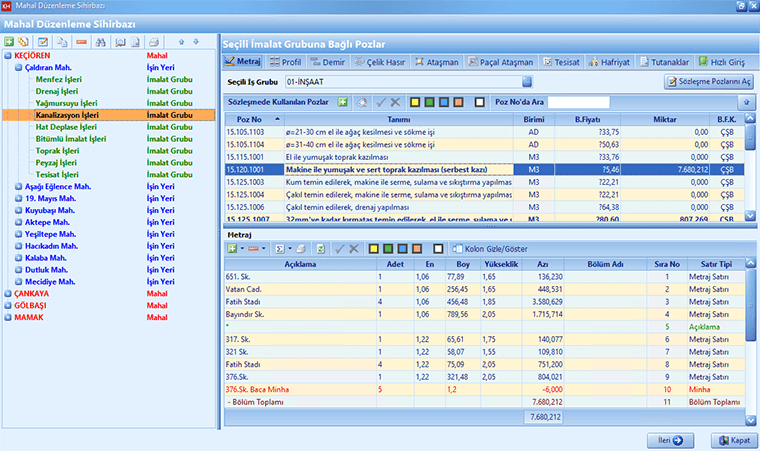Pick the yellow color swatch in poz toolbar
Image resolution: width=760 pixels, height=451 pixels.
pyautogui.click(x=416, y=102)
